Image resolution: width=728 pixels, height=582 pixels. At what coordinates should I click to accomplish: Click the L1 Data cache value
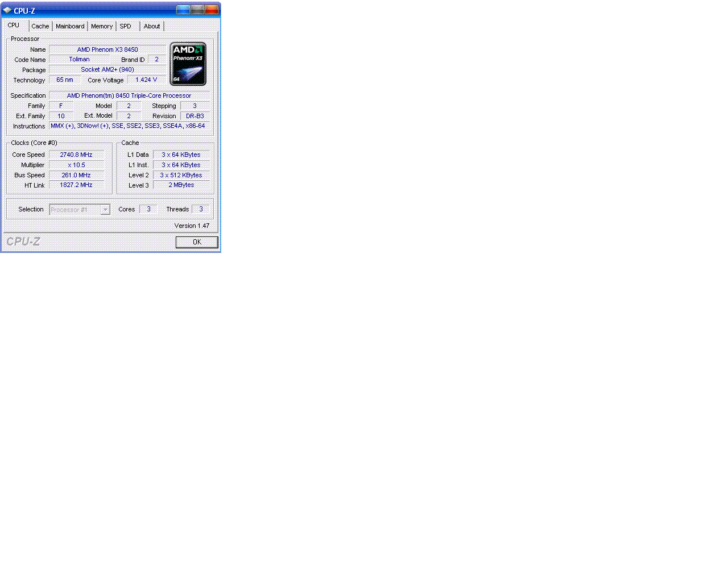pos(181,155)
